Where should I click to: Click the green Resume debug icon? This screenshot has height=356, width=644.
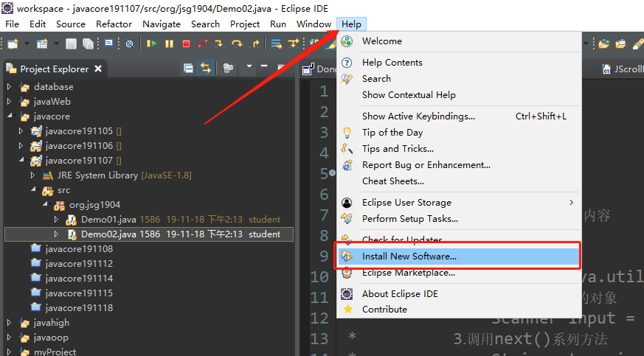pos(152,43)
